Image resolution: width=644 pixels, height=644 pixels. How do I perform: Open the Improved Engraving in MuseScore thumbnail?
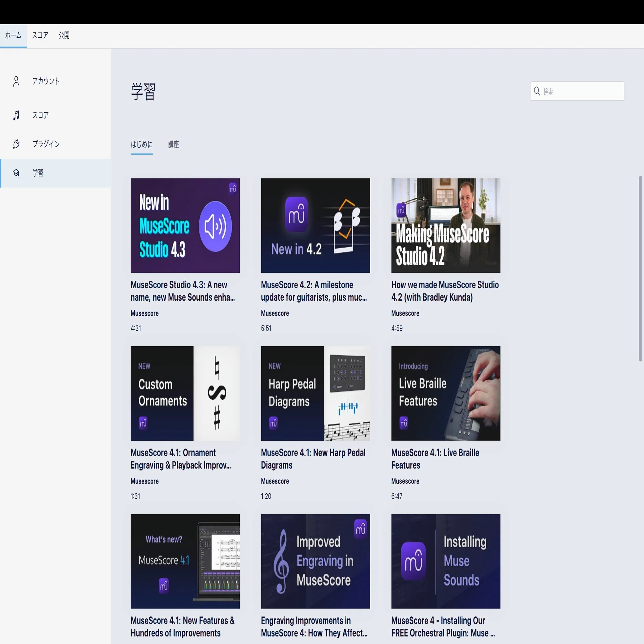[315, 561]
